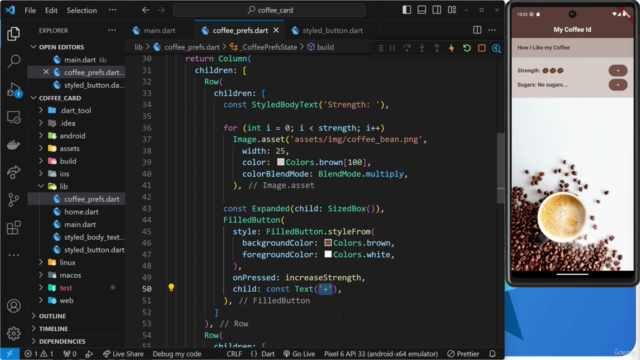Screen dimensions: 640x360
Task: Open Live Share view in activity bar
Action: click(x=13, y=172)
